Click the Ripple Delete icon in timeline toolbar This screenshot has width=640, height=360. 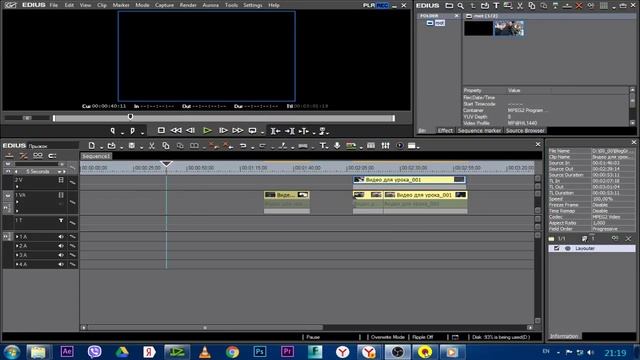(228, 146)
